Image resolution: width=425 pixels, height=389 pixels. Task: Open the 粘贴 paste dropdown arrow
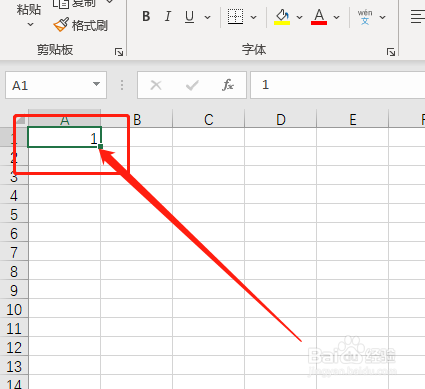click(30, 25)
